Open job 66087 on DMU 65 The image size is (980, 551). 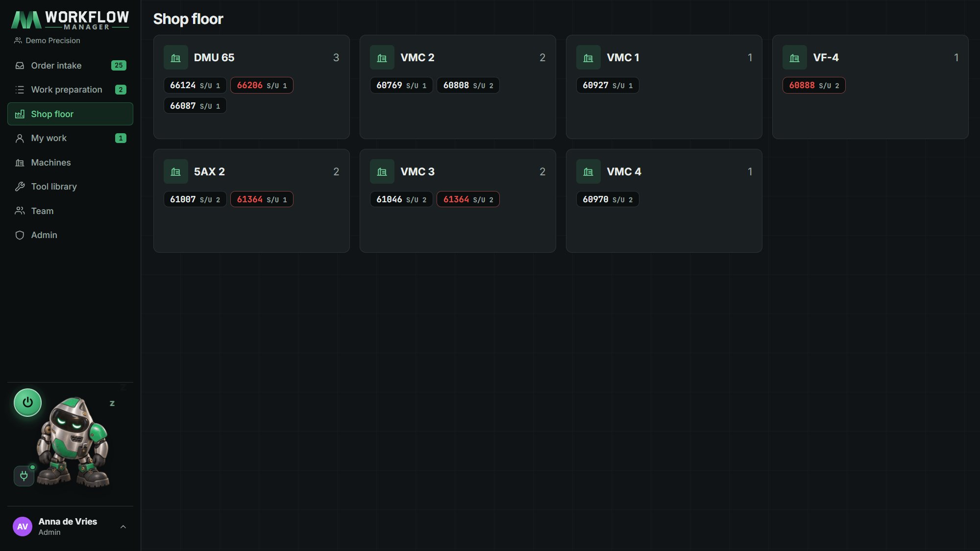point(195,106)
